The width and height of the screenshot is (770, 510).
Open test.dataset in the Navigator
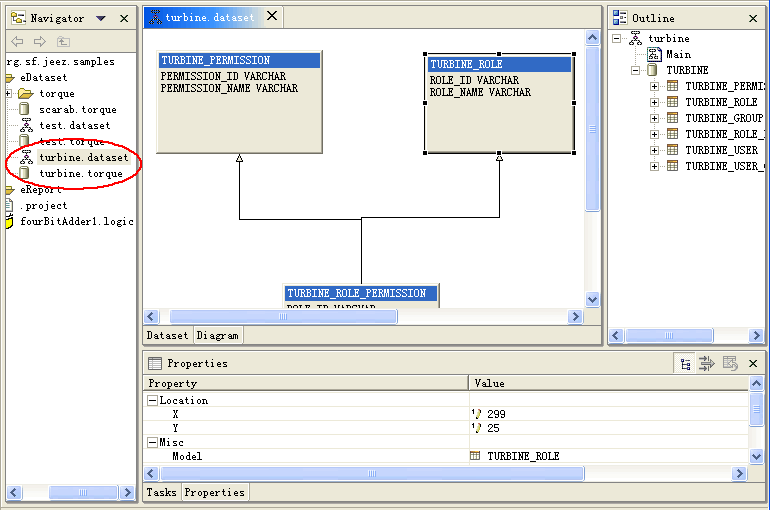tap(75, 126)
